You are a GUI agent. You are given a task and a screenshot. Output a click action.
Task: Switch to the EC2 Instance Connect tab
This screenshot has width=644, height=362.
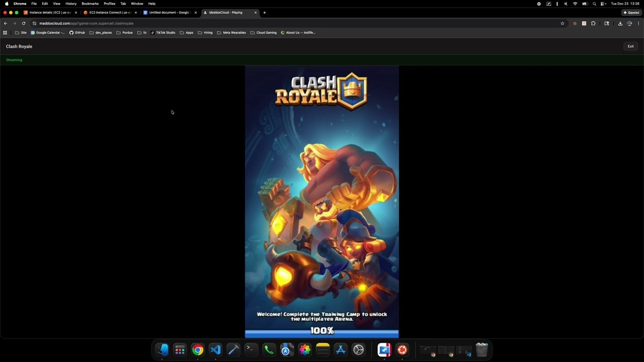[107, 13]
